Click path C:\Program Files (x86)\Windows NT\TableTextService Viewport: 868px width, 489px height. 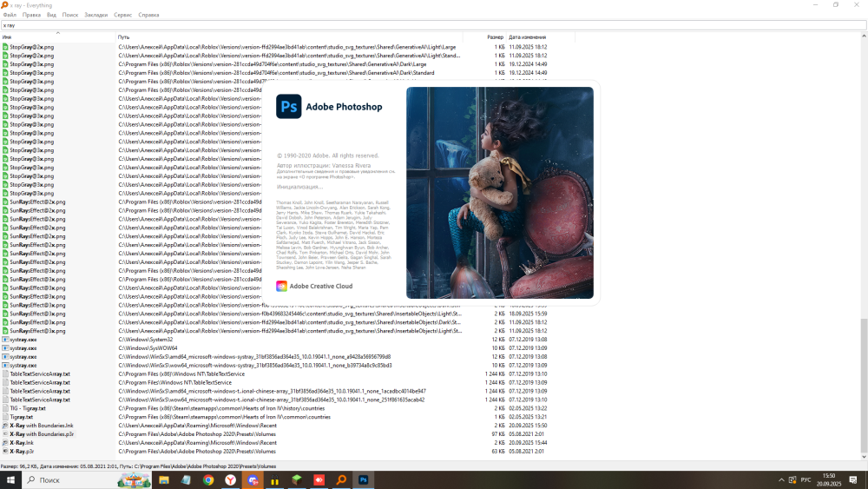coord(181,373)
